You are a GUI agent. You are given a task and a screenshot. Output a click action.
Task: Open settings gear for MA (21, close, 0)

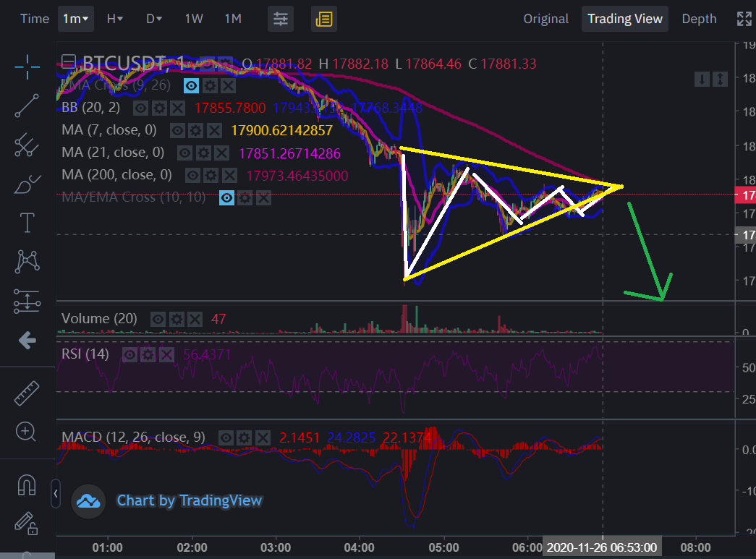(203, 153)
